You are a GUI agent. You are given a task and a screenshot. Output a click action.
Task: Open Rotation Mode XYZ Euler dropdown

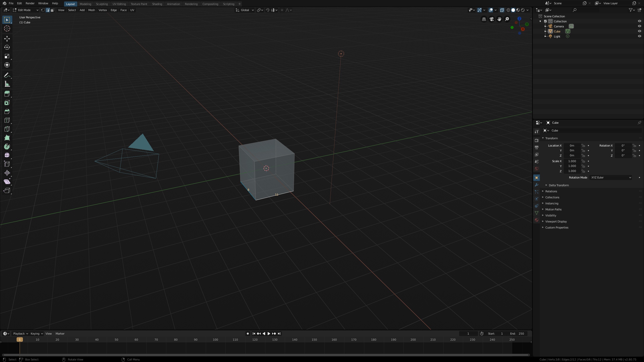point(611,177)
